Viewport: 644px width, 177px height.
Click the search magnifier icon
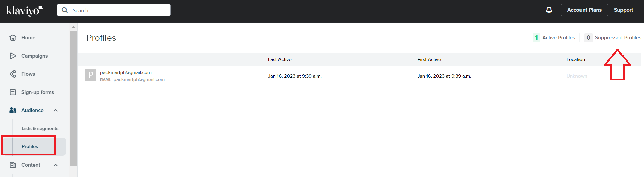click(65, 10)
